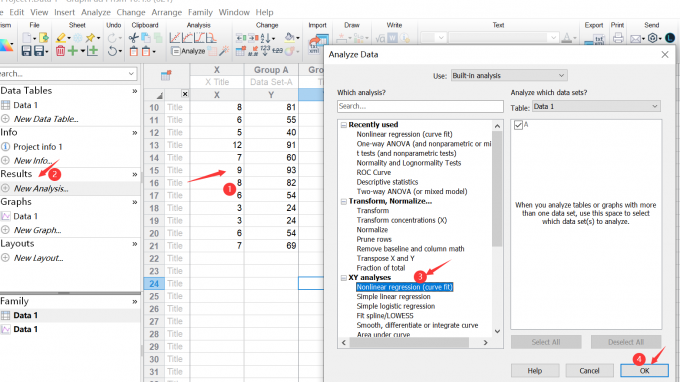
Task: Click the X delete box in column header row
Action: 185,94
